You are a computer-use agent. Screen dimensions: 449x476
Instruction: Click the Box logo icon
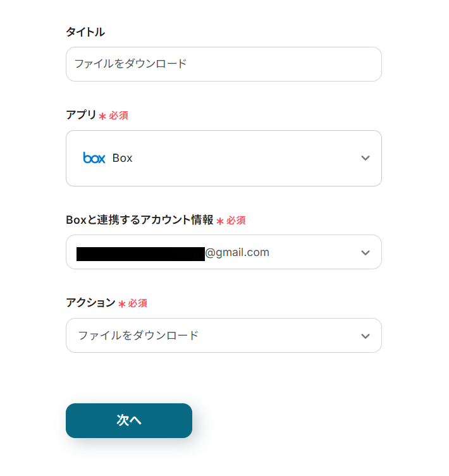tap(94, 158)
